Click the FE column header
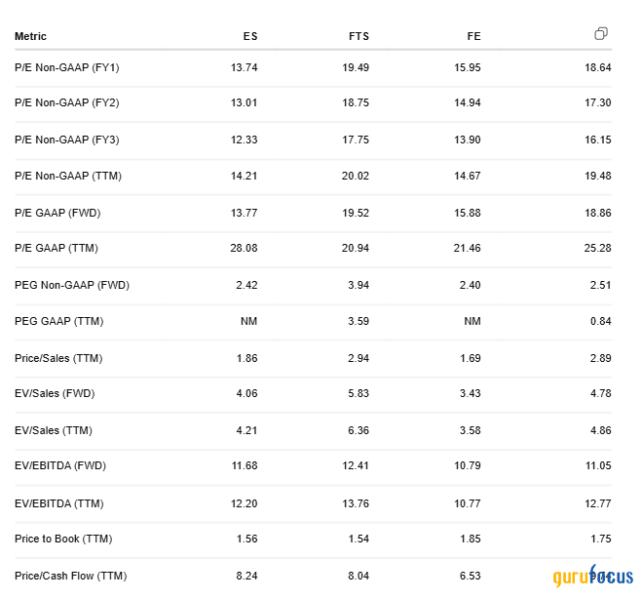Screen dimensions: 641x600 474,36
